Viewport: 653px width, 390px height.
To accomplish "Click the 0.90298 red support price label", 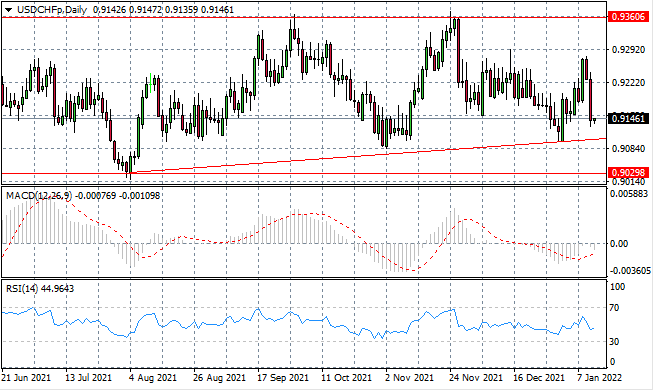I will coord(629,172).
